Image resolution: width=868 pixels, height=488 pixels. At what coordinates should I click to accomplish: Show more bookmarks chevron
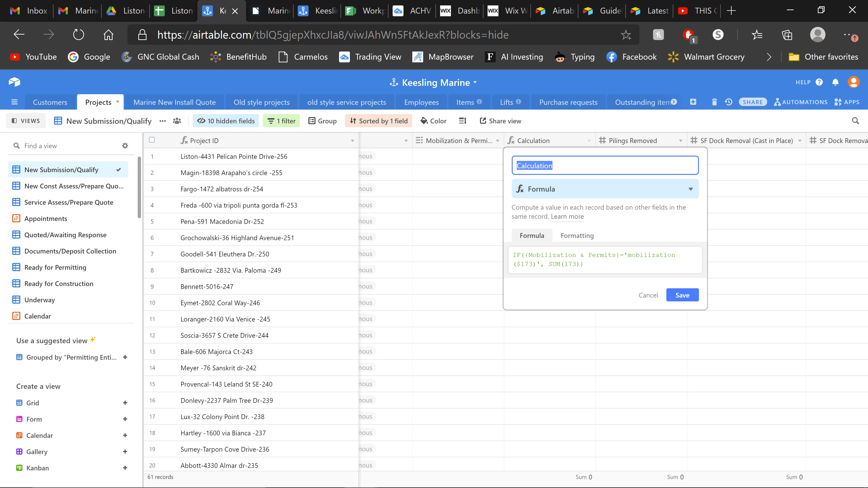(x=769, y=57)
